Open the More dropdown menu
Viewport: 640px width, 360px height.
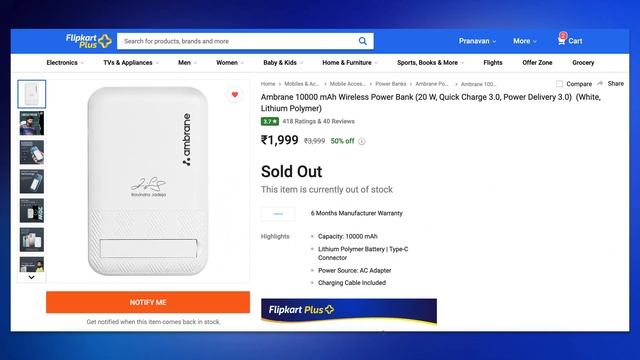point(524,41)
